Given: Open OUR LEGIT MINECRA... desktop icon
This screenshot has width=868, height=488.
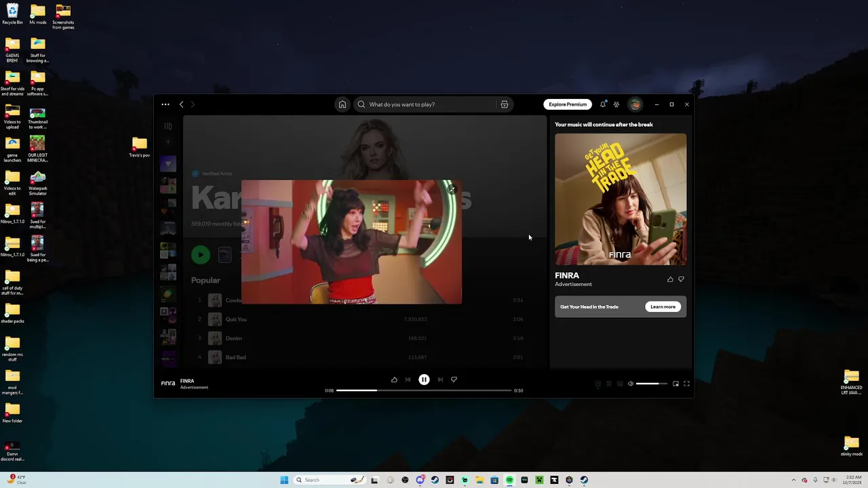Looking at the screenshot, I should coord(38,149).
